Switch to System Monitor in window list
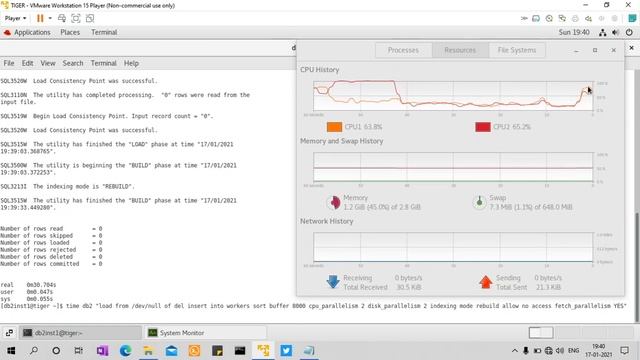The width and height of the screenshot is (640, 360). click(206, 333)
